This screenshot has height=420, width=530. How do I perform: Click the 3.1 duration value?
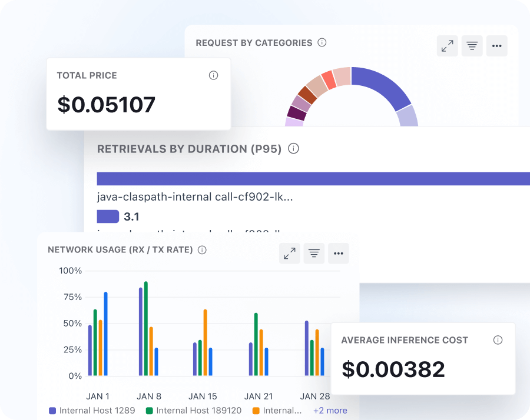(x=131, y=216)
